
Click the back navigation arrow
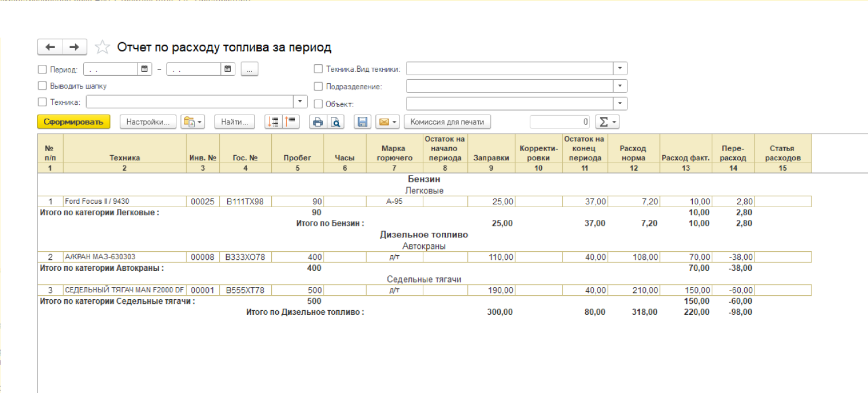pyautogui.click(x=50, y=47)
